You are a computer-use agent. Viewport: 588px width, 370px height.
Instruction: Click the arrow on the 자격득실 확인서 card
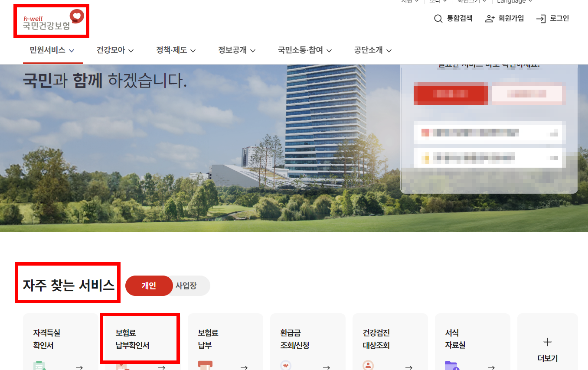tap(79, 367)
